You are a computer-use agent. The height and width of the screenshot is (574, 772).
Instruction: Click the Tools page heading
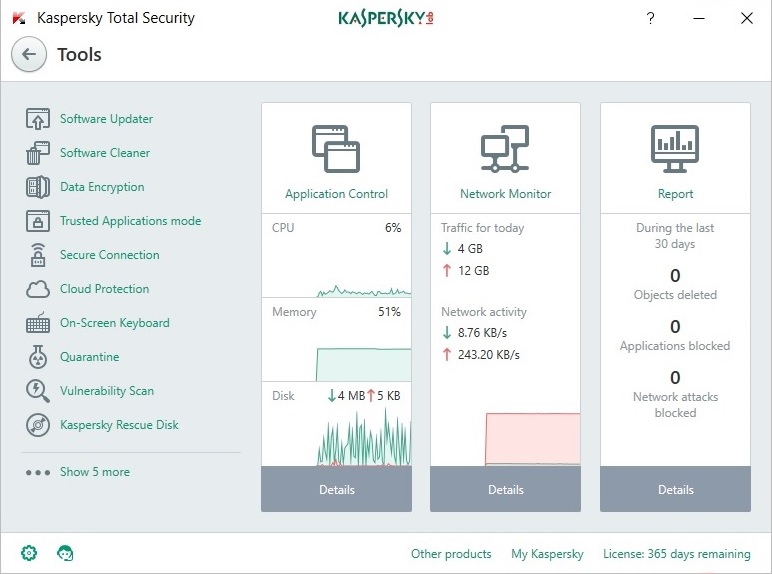point(79,55)
